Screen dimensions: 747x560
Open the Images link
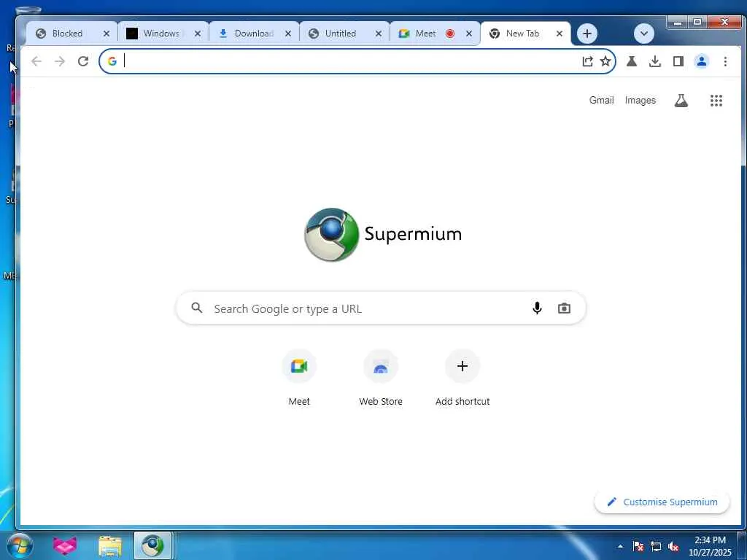pos(640,101)
